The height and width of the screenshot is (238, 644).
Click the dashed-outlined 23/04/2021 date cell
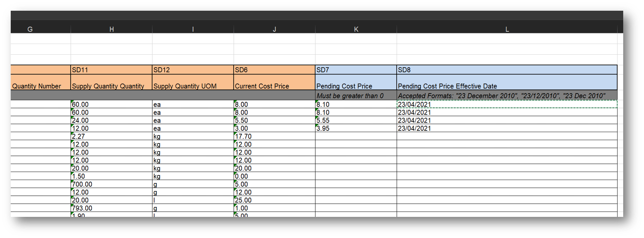(x=507, y=104)
